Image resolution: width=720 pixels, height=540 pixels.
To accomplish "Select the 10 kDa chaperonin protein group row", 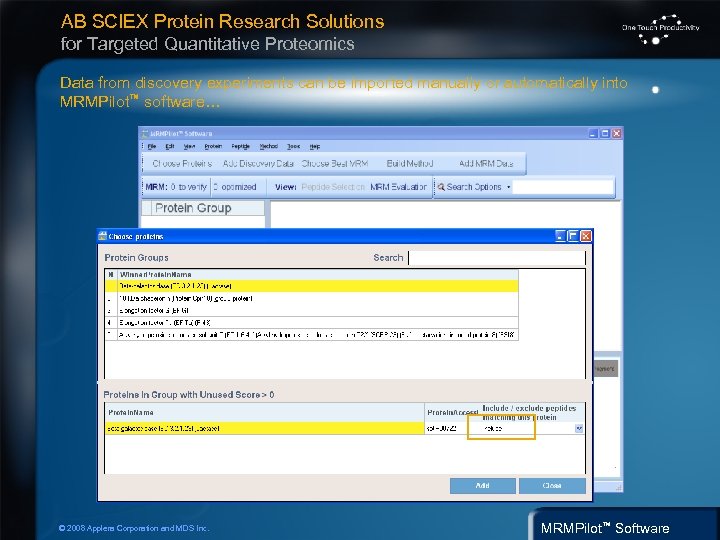I will pyautogui.click(x=312, y=298).
